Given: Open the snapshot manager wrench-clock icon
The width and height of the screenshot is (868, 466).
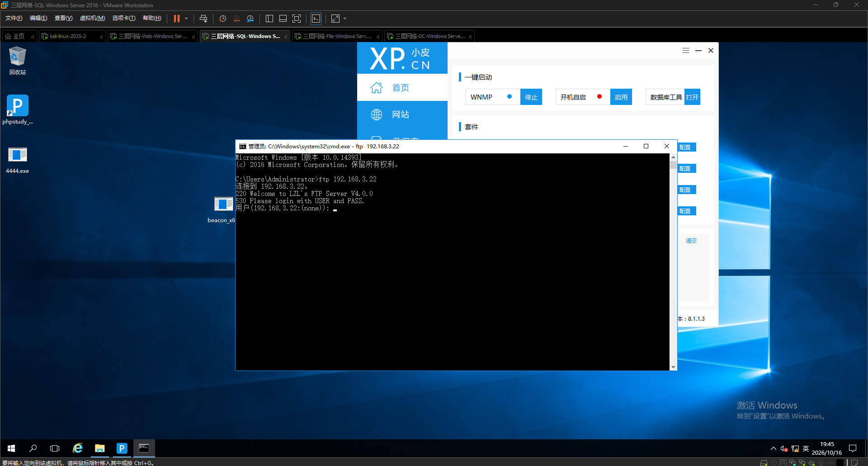Looking at the screenshot, I should coord(250,19).
